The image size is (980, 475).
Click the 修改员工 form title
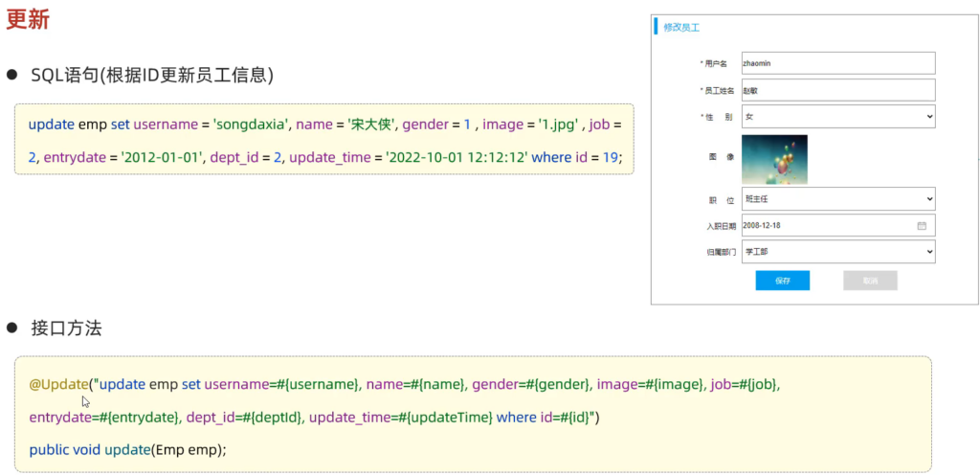coord(681,28)
